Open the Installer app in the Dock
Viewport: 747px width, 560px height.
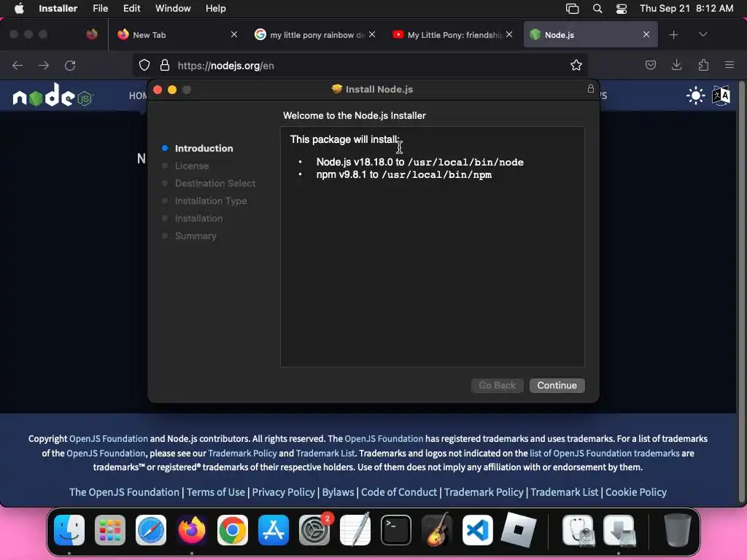tap(619, 530)
